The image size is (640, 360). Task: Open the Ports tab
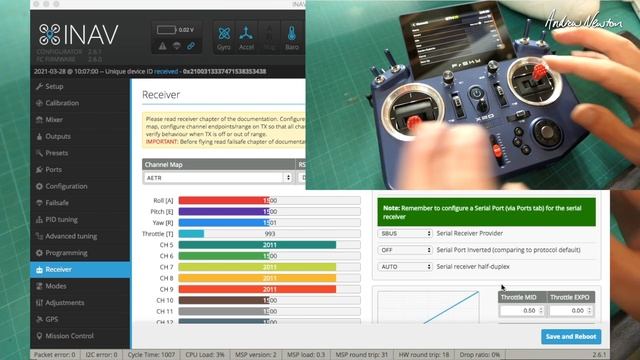coord(80,170)
